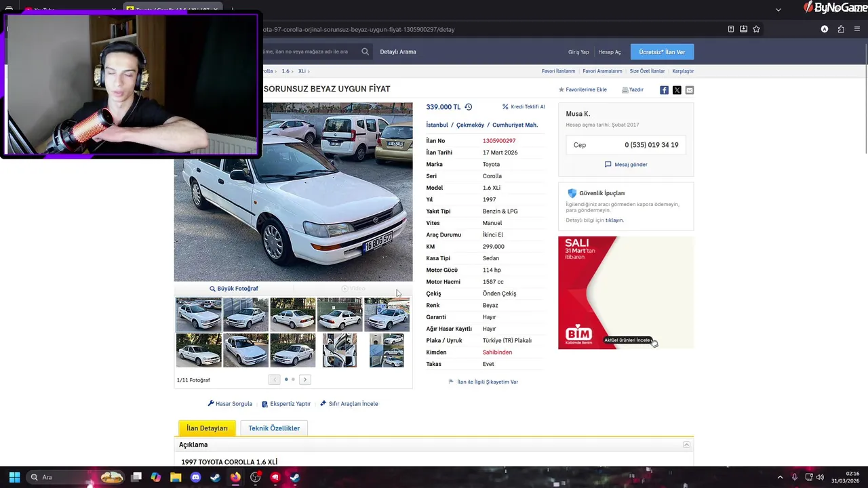Click the seller phone number 0 (535) 019 34 19
Image resolution: width=868 pixels, height=488 pixels.
tap(651, 145)
